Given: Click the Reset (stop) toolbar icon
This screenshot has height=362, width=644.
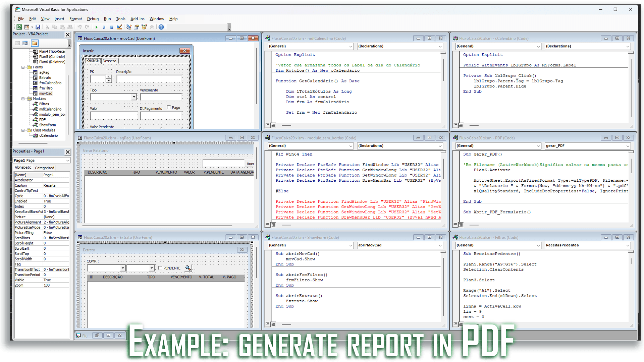Looking at the screenshot, I should tap(112, 27).
